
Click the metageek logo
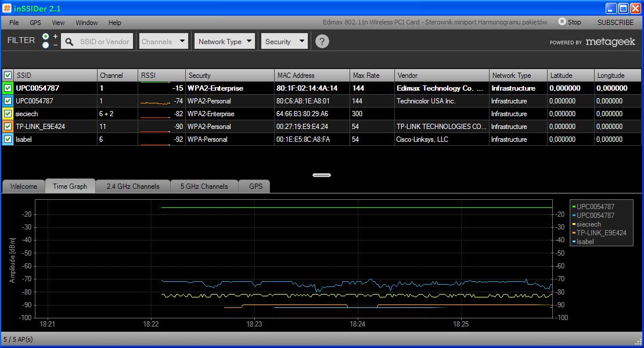pyautogui.click(x=610, y=41)
